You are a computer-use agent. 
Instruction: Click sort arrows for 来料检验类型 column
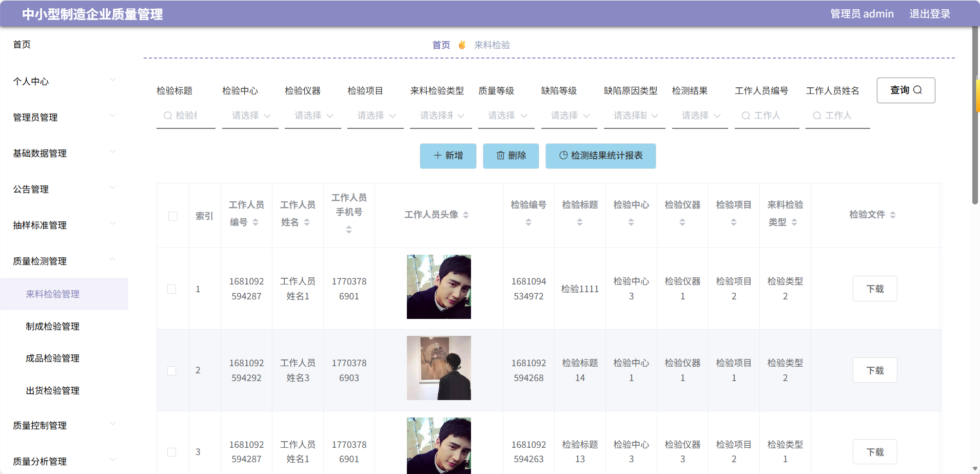point(794,222)
